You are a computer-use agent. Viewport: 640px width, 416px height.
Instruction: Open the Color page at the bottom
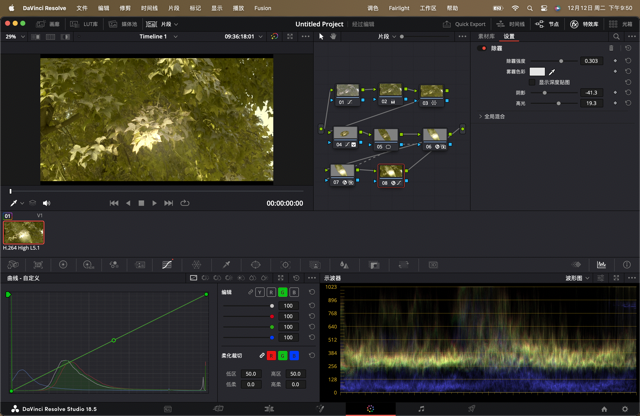click(x=370, y=409)
